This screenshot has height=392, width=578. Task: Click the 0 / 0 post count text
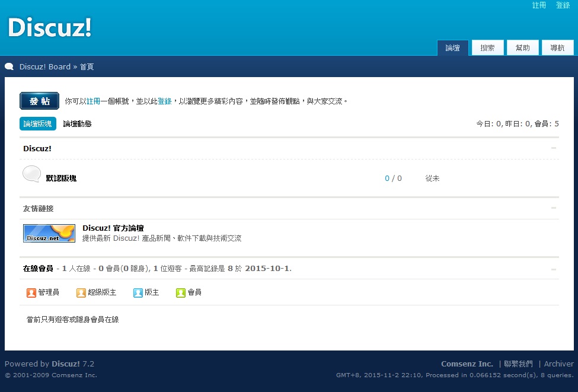coord(393,179)
